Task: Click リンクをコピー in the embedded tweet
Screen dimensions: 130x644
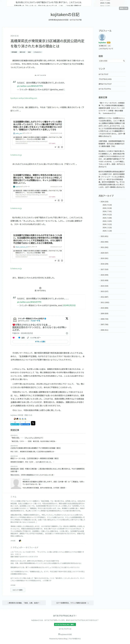Action: pos(34,338)
